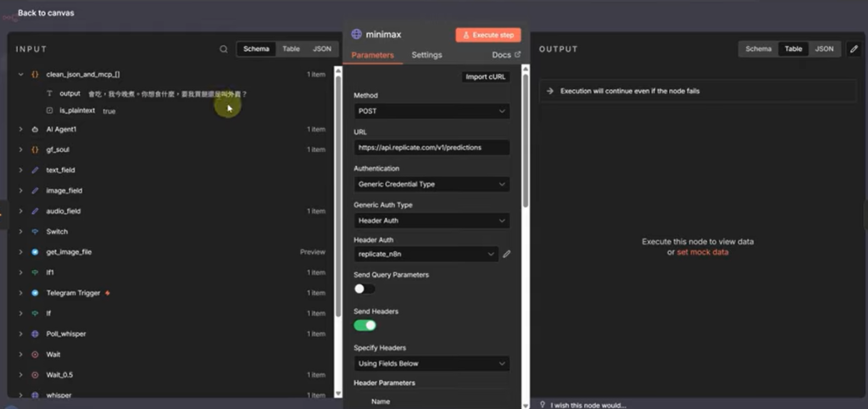Expand the gf_soul node in input list
The image size is (868, 409).
click(x=20, y=150)
